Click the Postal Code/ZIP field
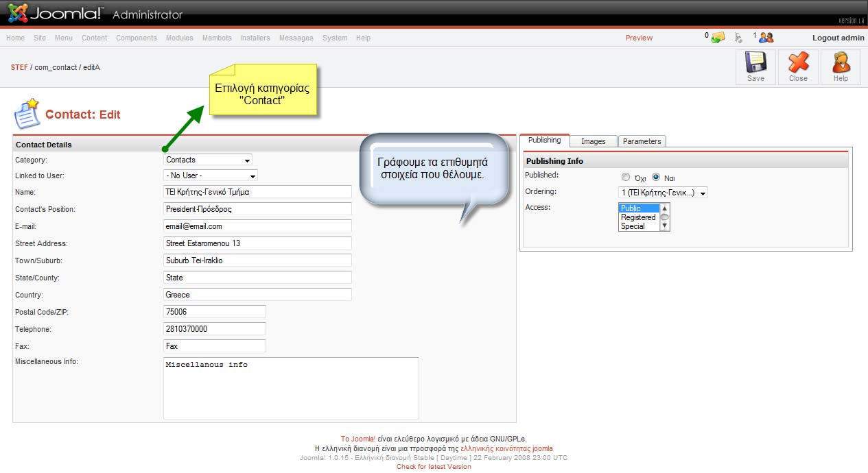The width and height of the screenshot is (868, 473). pyautogui.click(x=215, y=312)
